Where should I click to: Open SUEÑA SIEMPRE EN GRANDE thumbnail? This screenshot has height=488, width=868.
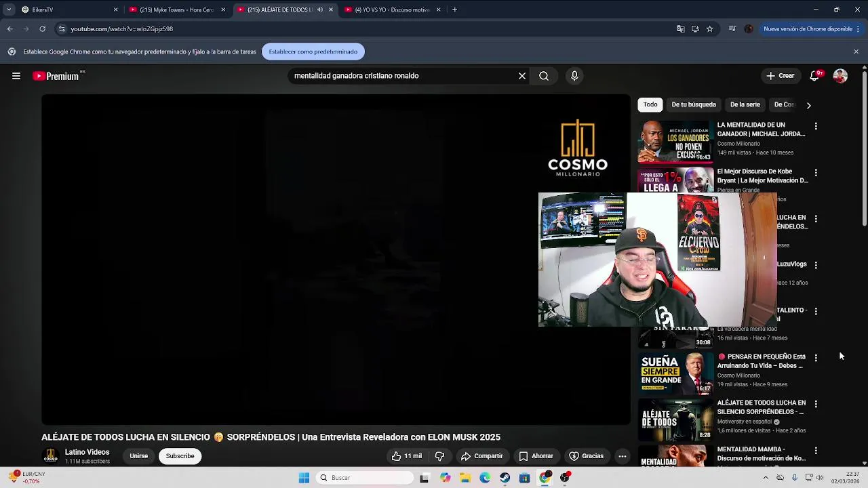(675, 373)
